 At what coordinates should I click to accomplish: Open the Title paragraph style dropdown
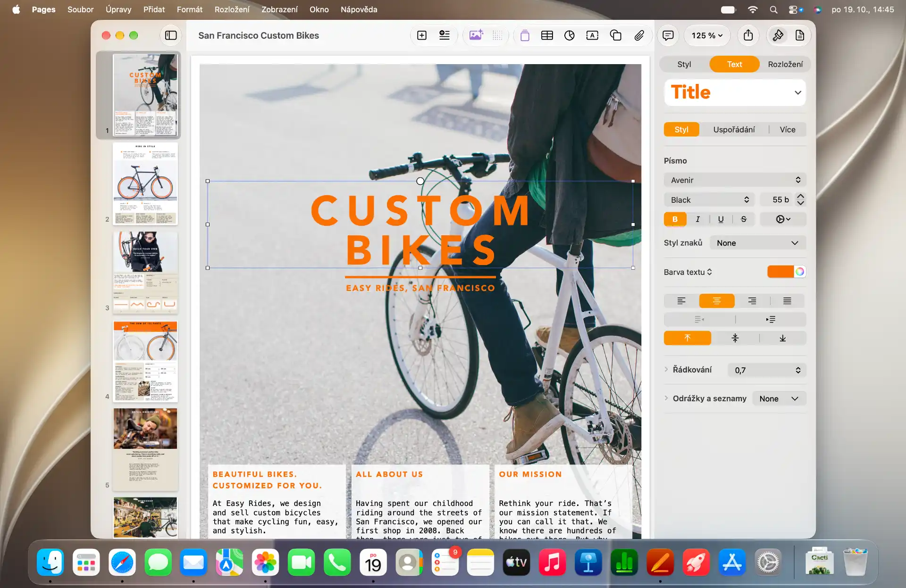[735, 92]
